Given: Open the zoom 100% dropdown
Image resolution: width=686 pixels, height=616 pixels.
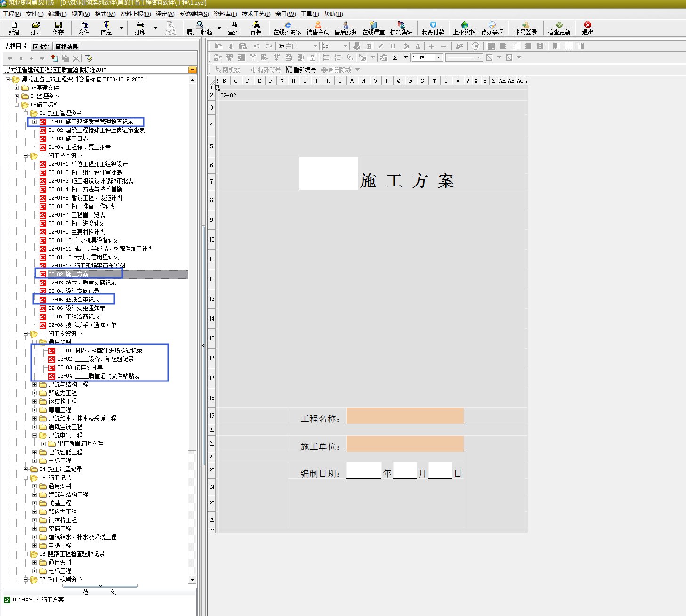Looking at the screenshot, I should tap(438, 57).
